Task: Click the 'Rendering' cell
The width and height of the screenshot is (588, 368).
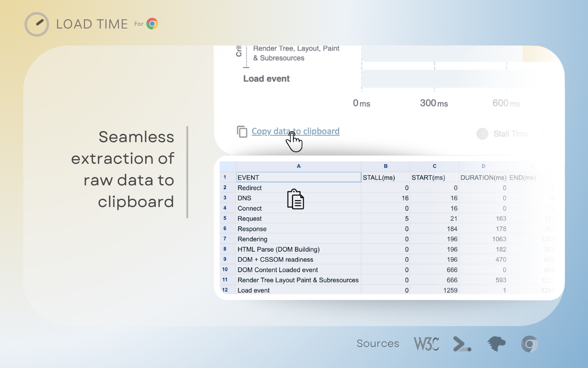Action: click(x=299, y=239)
